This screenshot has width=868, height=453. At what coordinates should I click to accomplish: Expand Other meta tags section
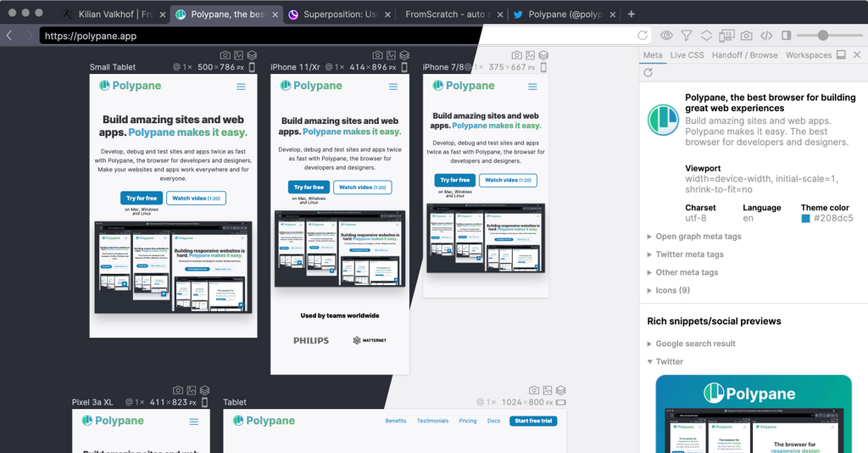point(682,272)
